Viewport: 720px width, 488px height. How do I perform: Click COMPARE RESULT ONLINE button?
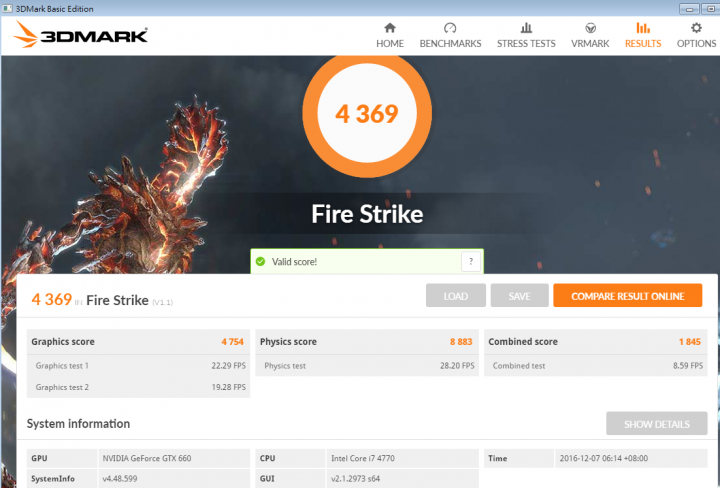(x=627, y=296)
